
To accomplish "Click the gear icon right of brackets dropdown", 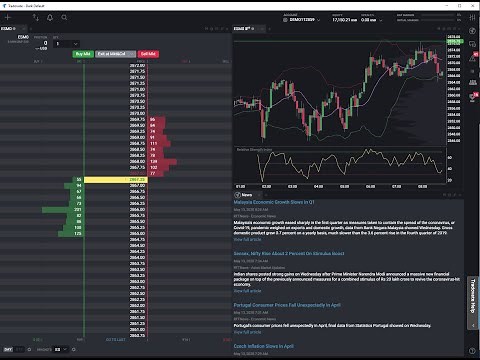I will click(74, 349).
